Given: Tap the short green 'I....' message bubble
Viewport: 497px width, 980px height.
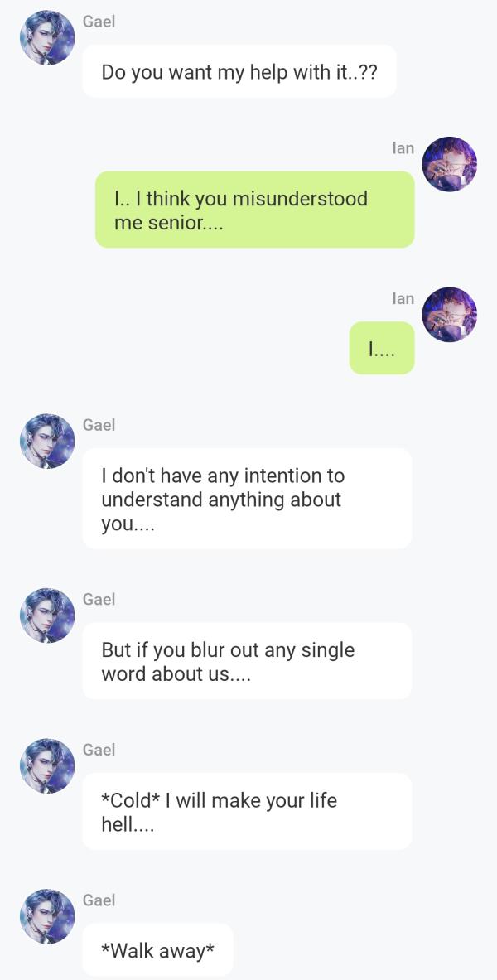Looking at the screenshot, I should click(381, 349).
